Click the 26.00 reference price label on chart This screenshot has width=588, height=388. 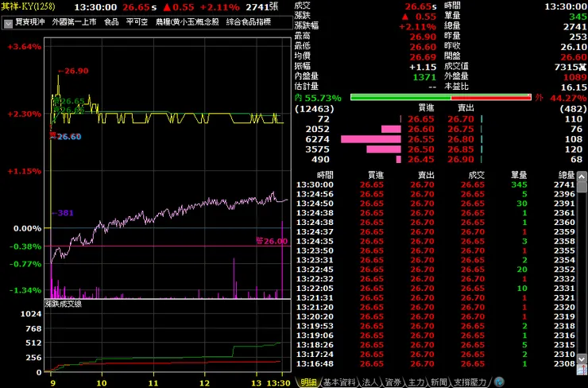click(272, 241)
